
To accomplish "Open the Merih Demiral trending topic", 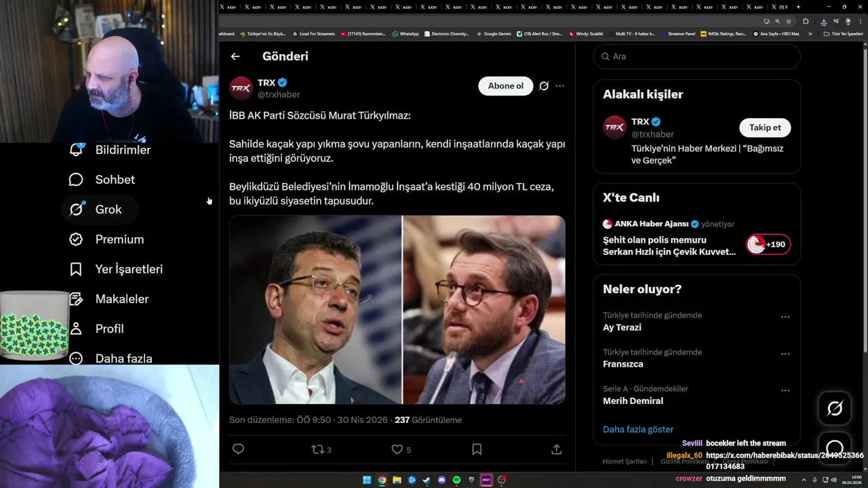I will [x=633, y=401].
